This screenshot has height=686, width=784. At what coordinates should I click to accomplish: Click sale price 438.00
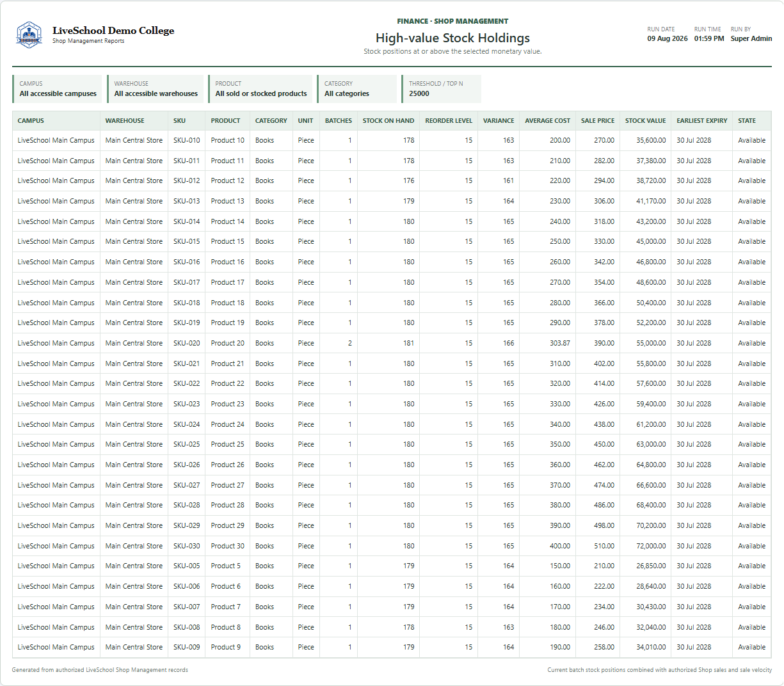[604, 424]
